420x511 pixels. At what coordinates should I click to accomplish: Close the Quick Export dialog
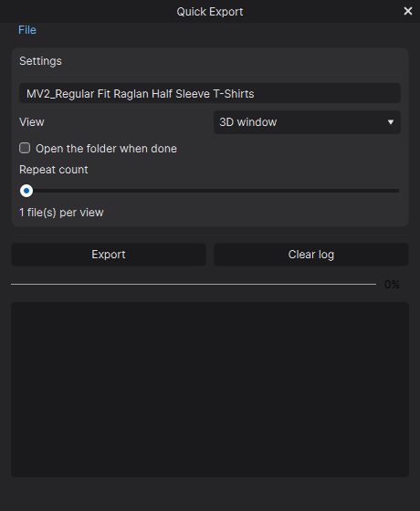pyautogui.click(x=408, y=11)
